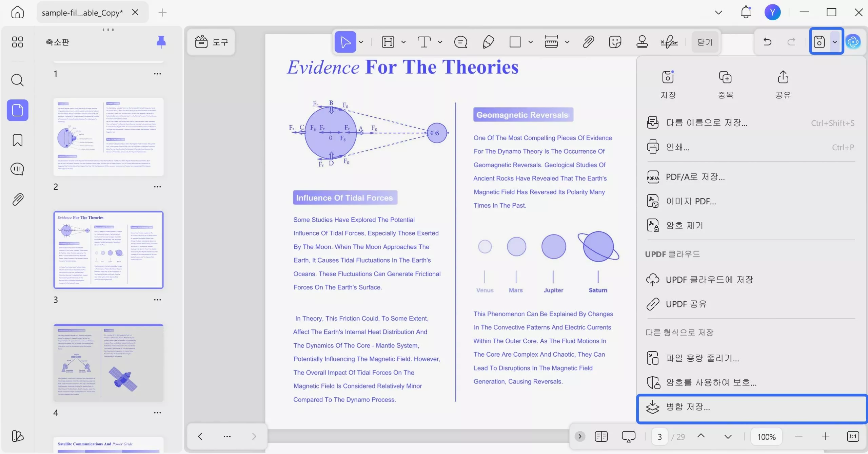The width and height of the screenshot is (868, 454).
Task: Open the comments panel icon
Action: (17, 169)
